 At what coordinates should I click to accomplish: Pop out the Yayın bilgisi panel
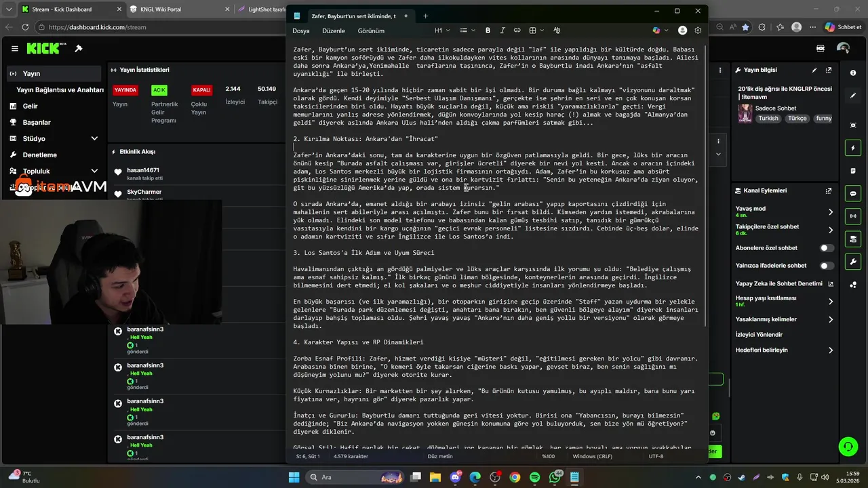[829, 70]
